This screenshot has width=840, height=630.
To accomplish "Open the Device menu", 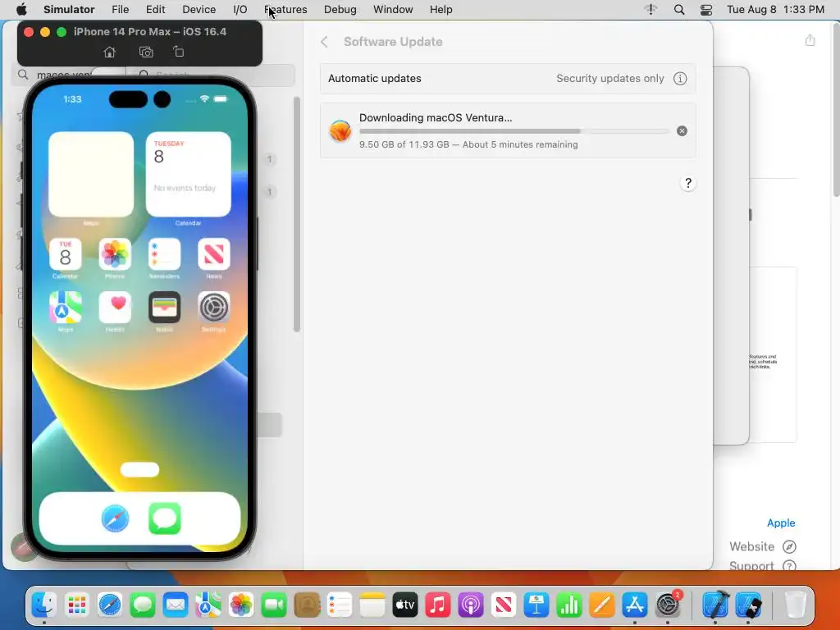I will coord(199,10).
